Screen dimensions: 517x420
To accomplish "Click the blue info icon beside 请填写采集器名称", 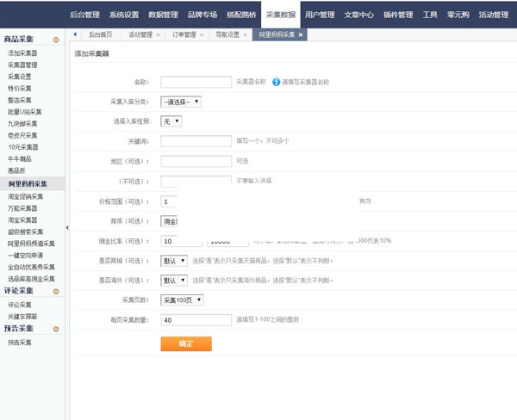I will [276, 82].
